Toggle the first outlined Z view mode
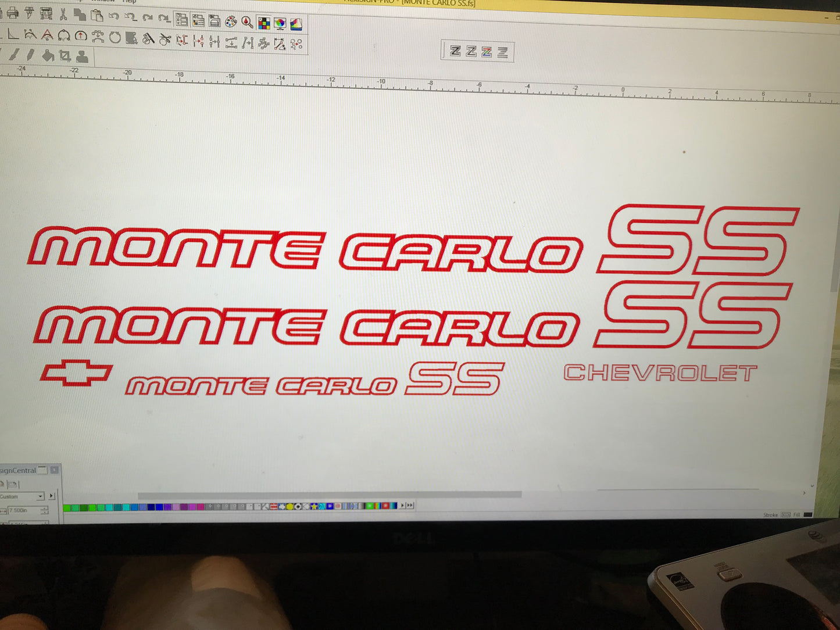Image resolution: width=840 pixels, height=630 pixels. tap(455, 51)
